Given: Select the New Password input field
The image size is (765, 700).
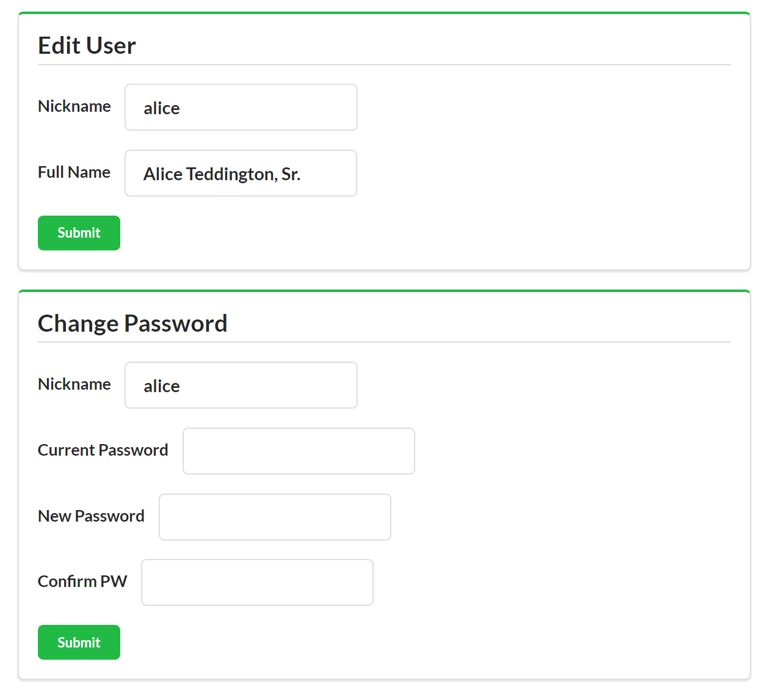Looking at the screenshot, I should [x=275, y=517].
